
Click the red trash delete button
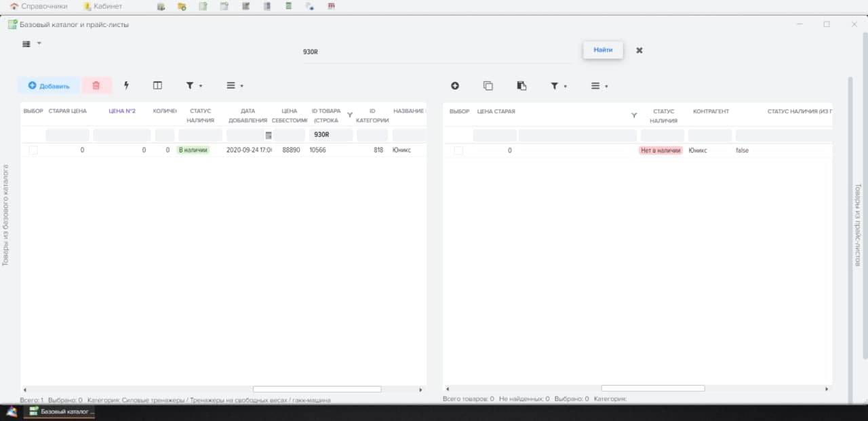click(96, 85)
